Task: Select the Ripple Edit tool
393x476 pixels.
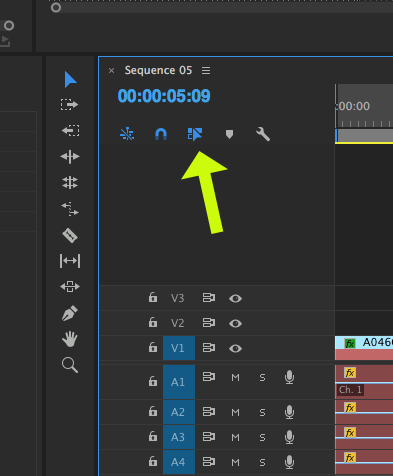Action: tap(70, 157)
